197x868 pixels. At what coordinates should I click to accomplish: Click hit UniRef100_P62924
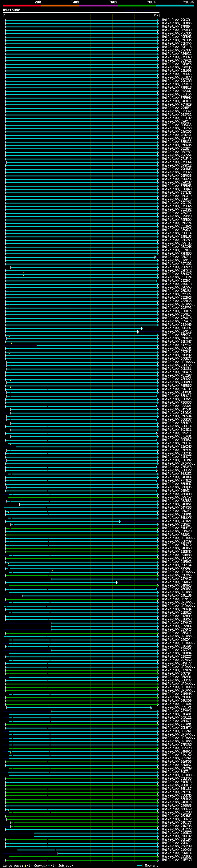177,535
